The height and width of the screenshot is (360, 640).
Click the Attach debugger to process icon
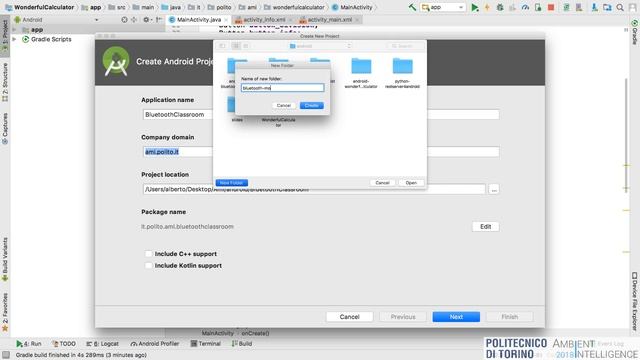coord(538,7)
